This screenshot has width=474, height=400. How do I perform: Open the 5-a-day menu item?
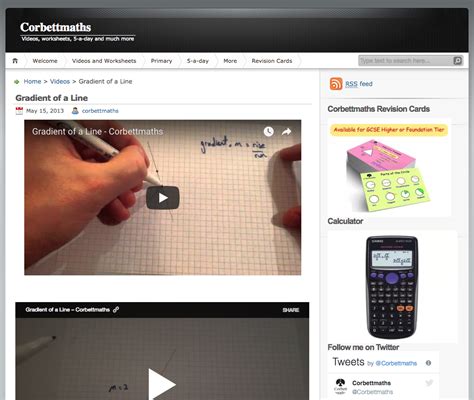pyautogui.click(x=198, y=61)
